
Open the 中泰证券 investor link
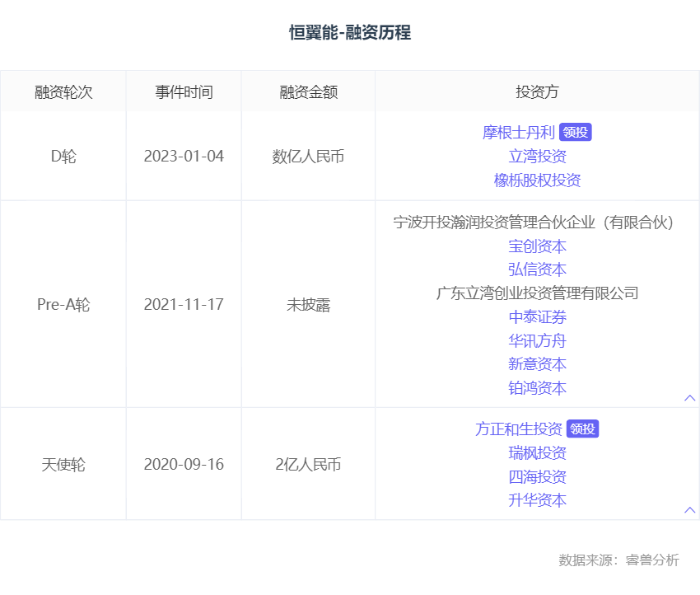pos(537,317)
